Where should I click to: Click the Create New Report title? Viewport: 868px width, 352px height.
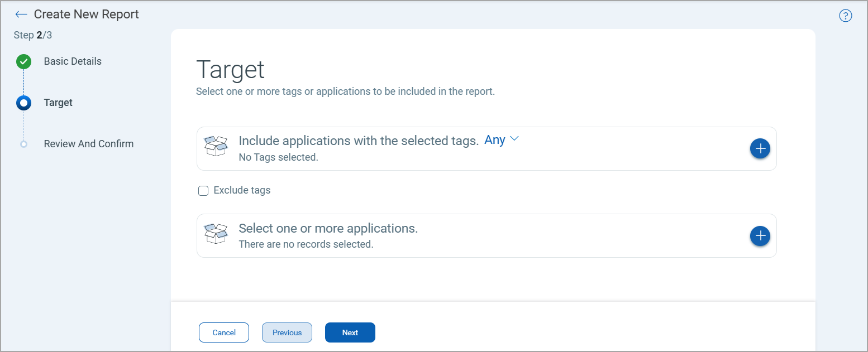tap(87, 15)
